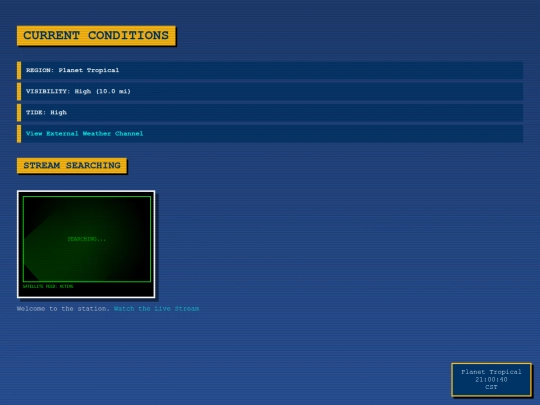Click the CURRENT CONDITIONS heading banner

point(96,35)
